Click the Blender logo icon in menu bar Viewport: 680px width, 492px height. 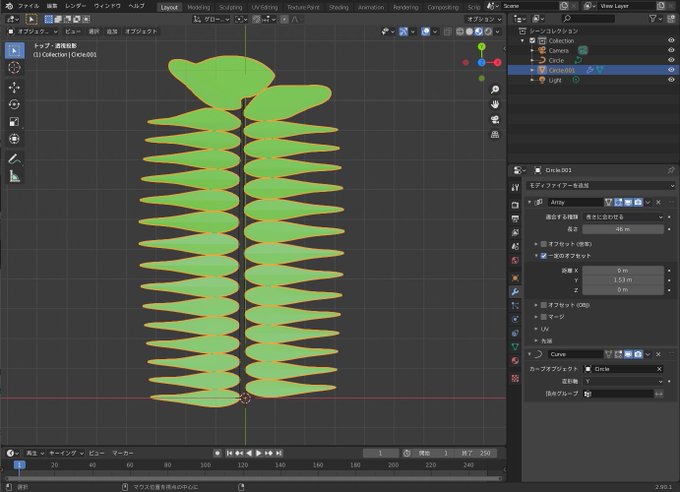(x=9, y=6)
